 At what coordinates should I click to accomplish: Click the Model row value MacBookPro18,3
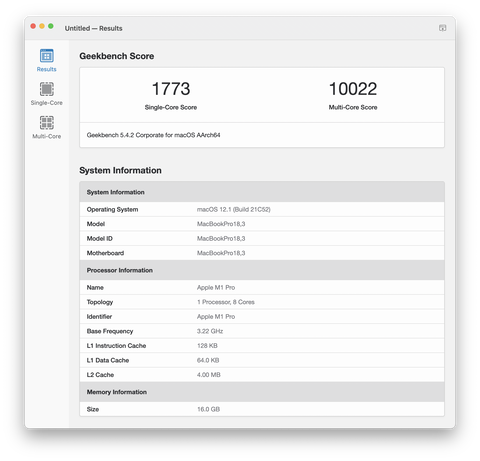pyautogui.click(x=221, y=224)
